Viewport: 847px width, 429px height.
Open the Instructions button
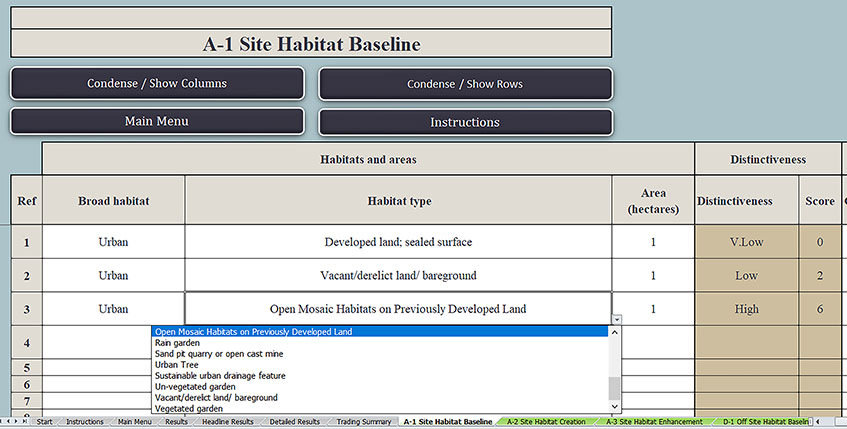tap(465, 122)
